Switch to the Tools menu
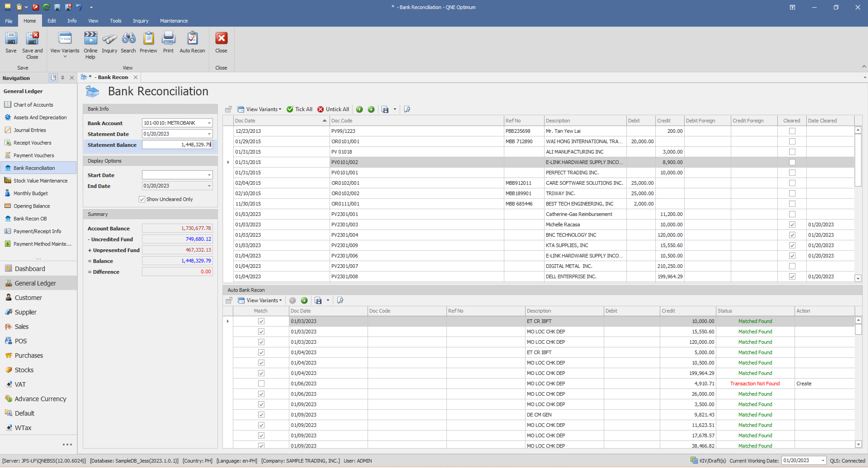The width and height of the screenshot is (868, 468). click(x=115, y=21)
